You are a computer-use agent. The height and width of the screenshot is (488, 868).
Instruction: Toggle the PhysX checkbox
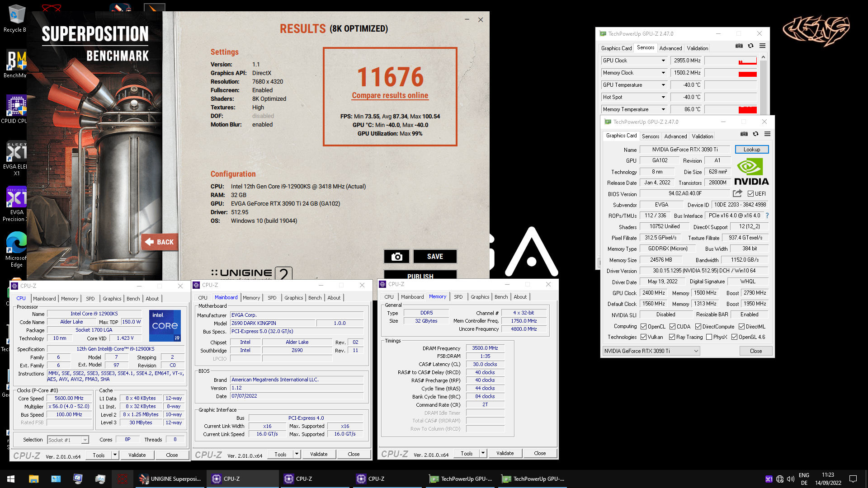[x=709, y=337]
